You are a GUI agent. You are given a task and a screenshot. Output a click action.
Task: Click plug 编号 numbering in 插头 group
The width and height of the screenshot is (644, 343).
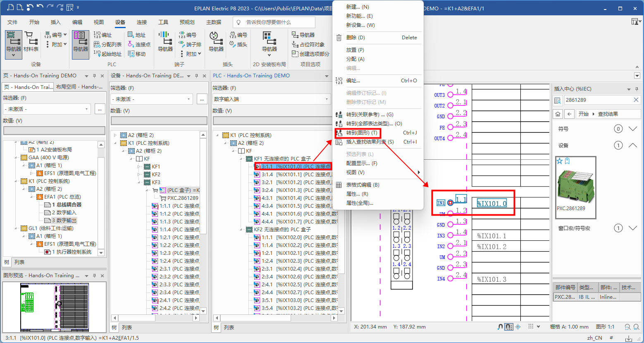click(x=238, y=35)
